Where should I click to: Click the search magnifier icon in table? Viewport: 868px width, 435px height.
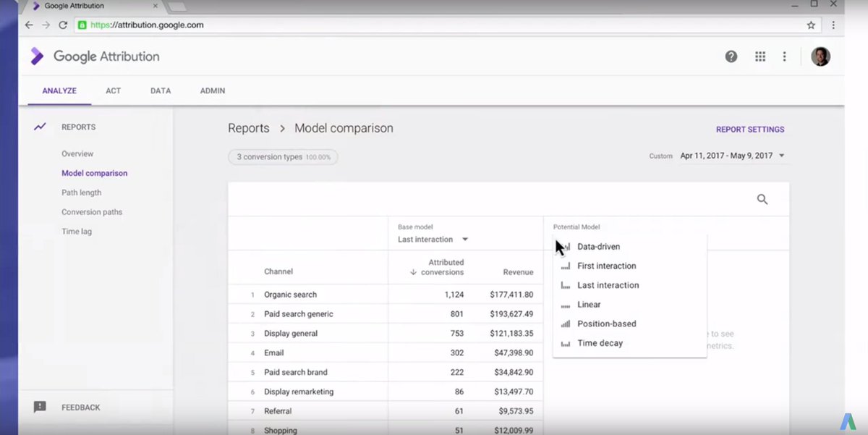tap(762, 200)
